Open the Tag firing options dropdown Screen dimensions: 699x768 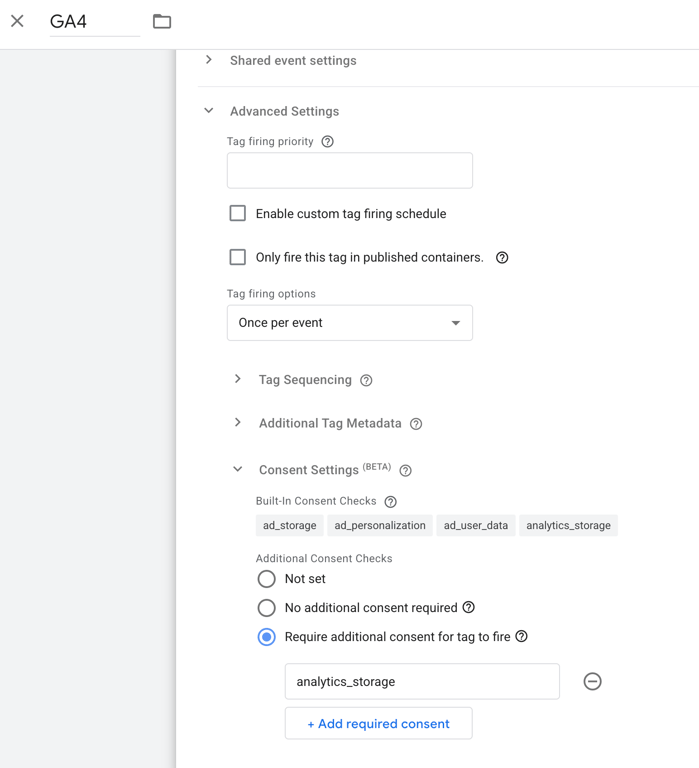click(x=350, y=323)
